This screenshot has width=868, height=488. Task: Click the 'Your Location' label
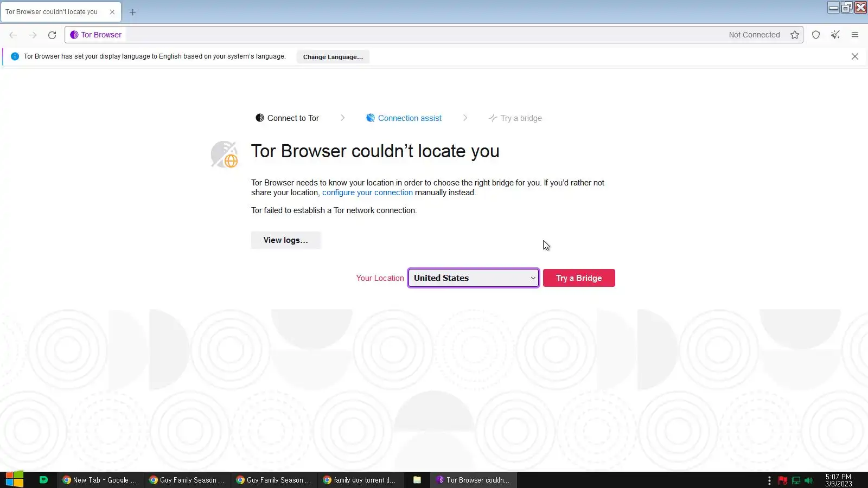[x=380, y=278]
